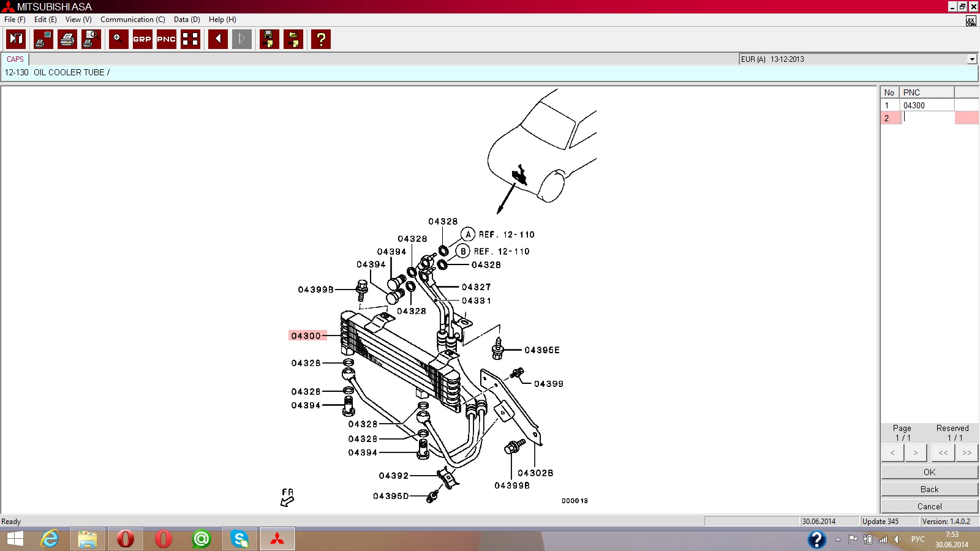The height and width of the screenshot is (551, 980).
Task: Expand the EUR (A) date dropdown
Action: tap(971, 59)
